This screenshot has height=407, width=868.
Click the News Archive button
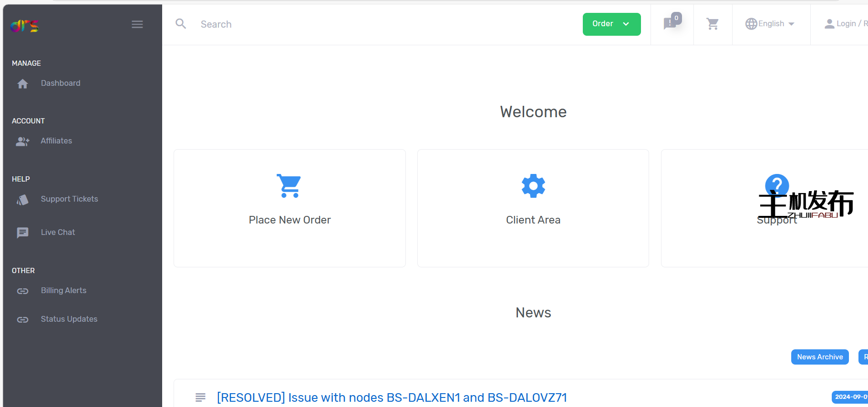point(819,357)
